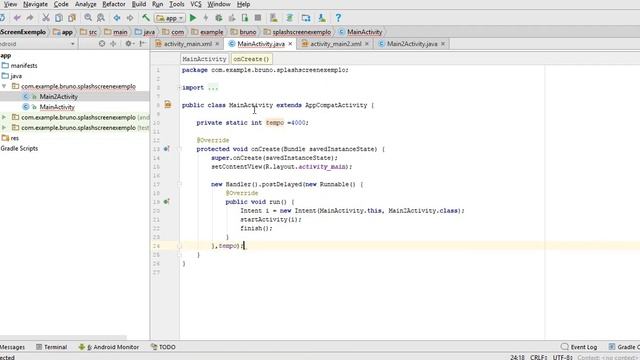Switch to Main2Activity.java tab

click(411, 44)
